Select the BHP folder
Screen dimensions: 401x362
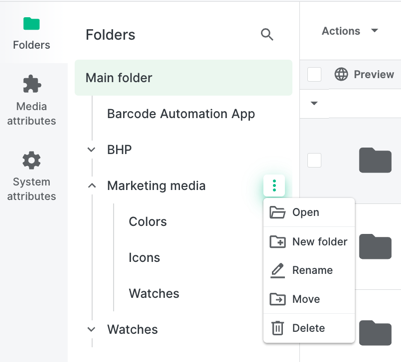(119, 150)
